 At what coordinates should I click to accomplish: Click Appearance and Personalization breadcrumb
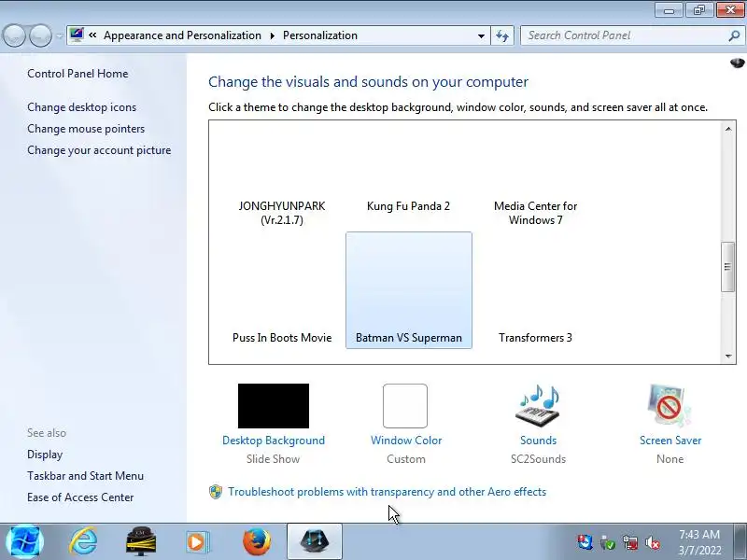[x=182, y=35]
